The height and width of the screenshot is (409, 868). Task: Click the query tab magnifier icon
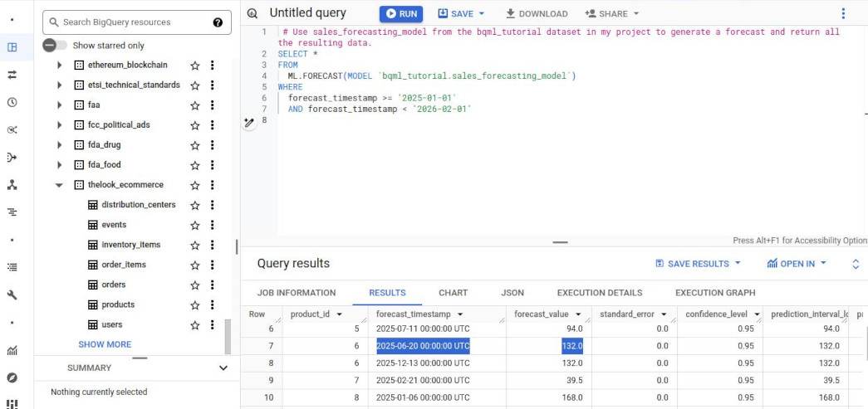point(253,14)
